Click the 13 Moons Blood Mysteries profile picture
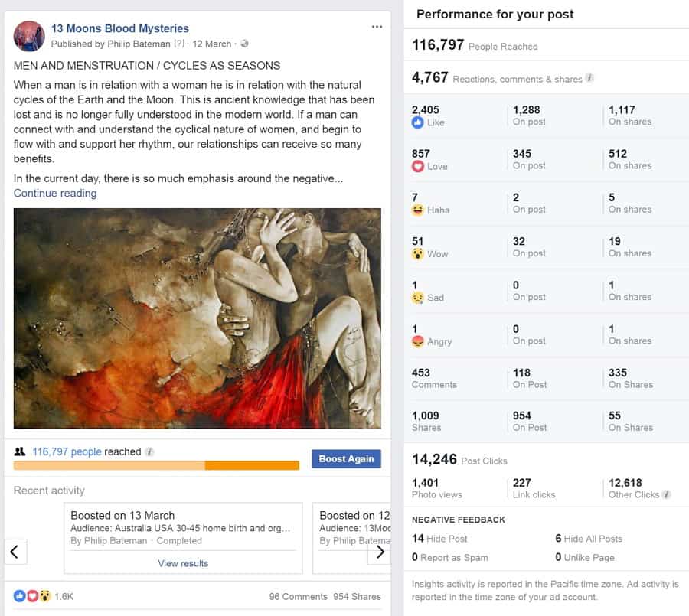The width and height of the screenshot is (689, 616). [29, 36]
